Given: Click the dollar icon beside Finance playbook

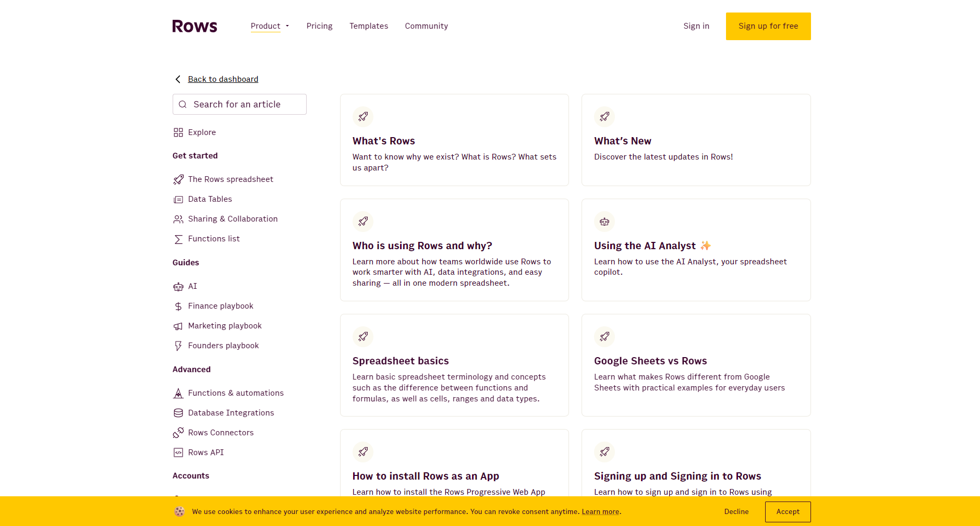Looking at the screenshot, I should 178,306.
